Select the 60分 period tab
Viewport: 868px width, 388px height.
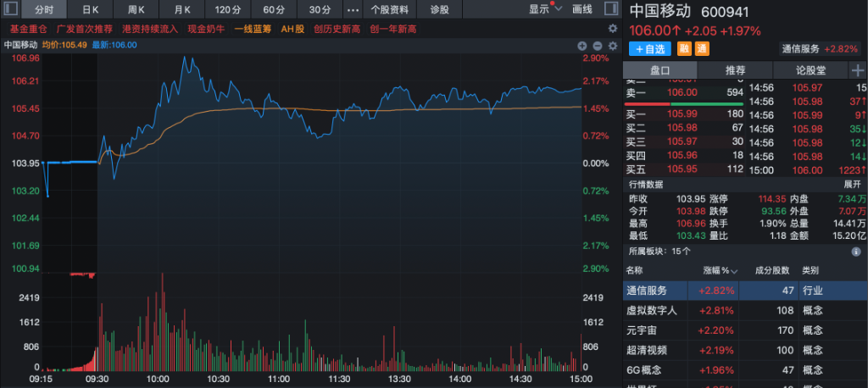pos(274,9)
